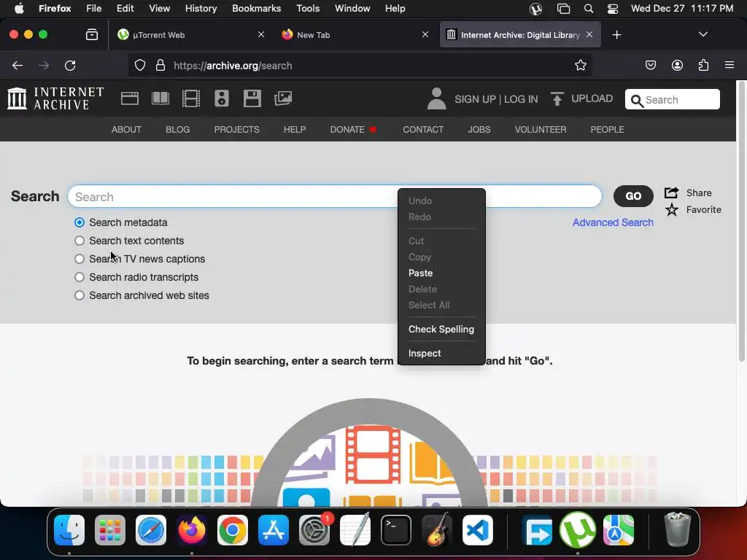The width and height of the screenshot is (747, 560).
Task: Click the main Search input field
Action: click(334, 196)
